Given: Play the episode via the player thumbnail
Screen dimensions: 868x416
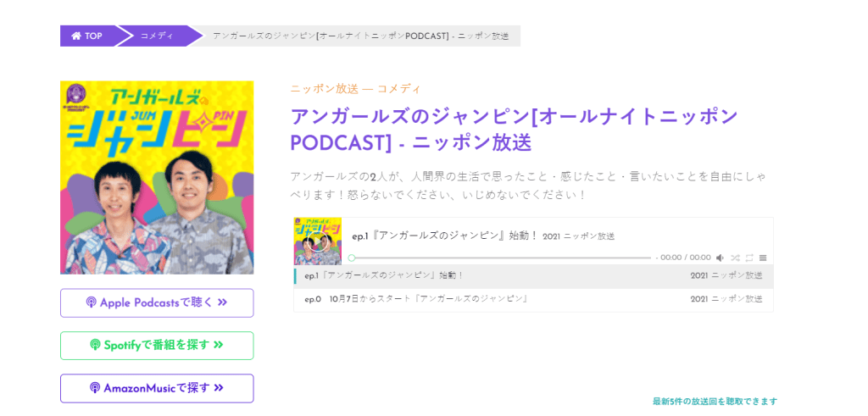Looking at the screenshot, I should pos(318,241).
